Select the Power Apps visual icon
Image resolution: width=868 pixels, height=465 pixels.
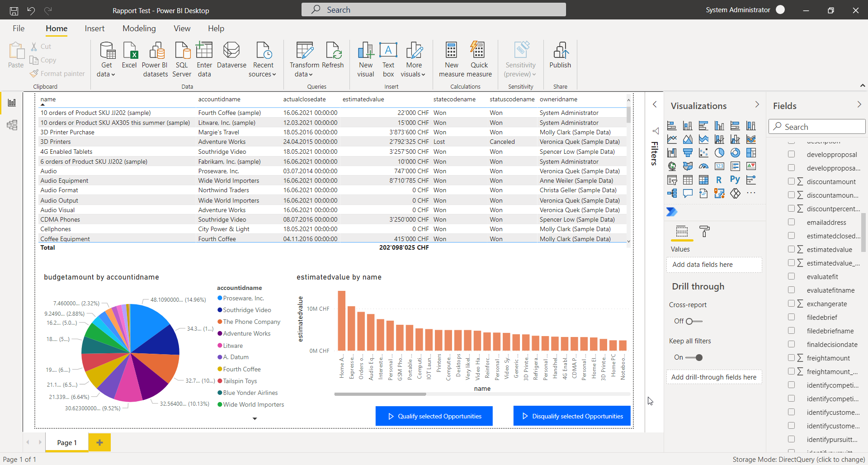point(735,194)
